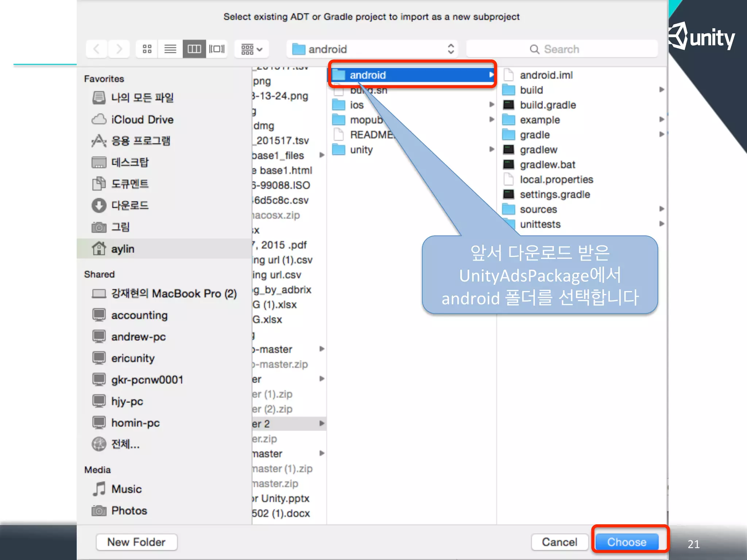747x560 pixels.
Task: Select the ios folder
Action: 348,105
